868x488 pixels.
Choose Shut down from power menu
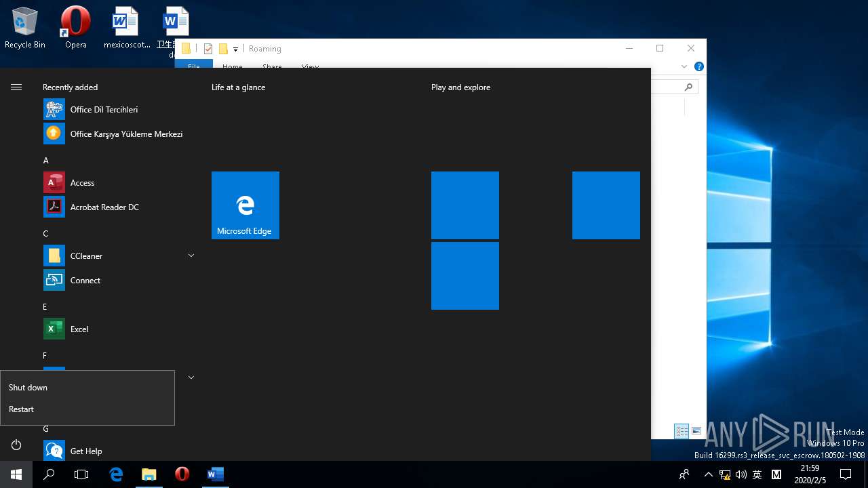click(x=87, y=388)
